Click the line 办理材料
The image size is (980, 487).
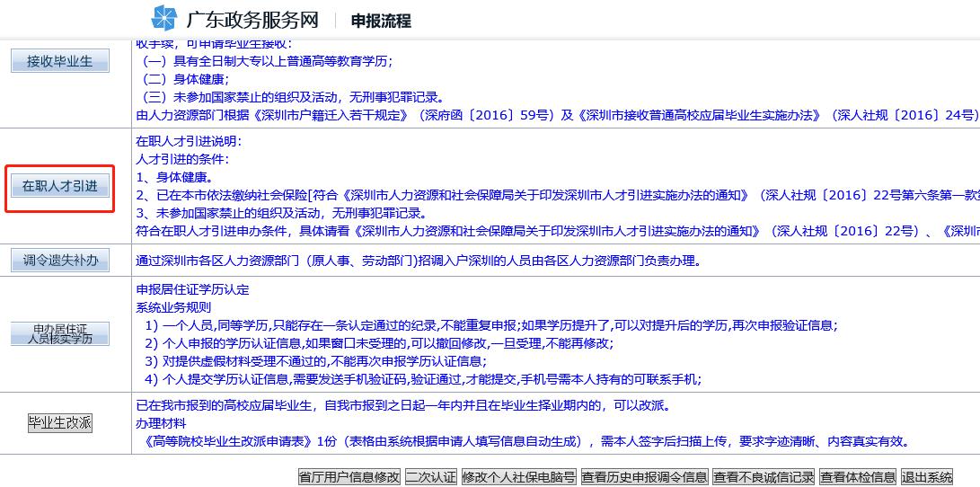(x=161, y=423)
